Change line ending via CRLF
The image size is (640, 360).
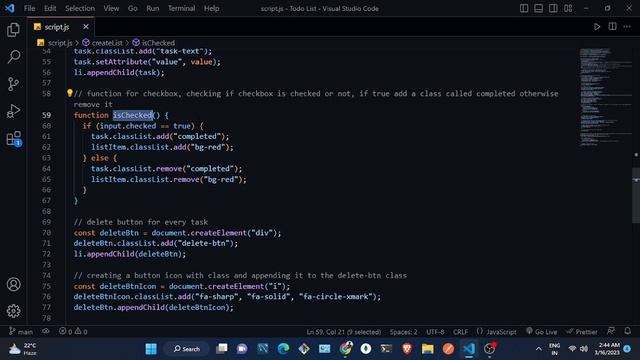(460, 332)
